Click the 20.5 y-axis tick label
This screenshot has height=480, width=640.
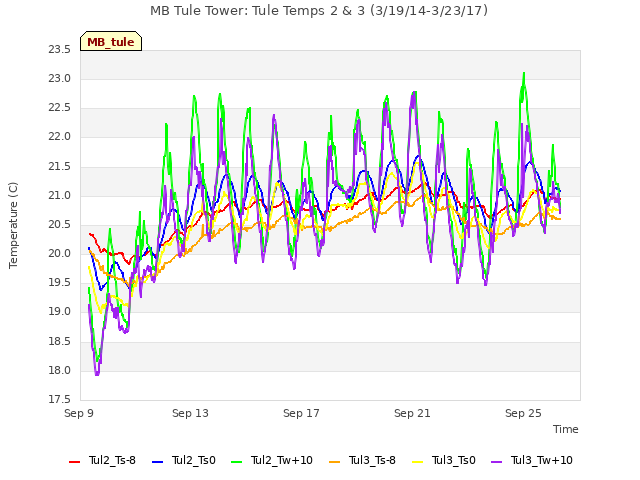[x=60, y=224]
